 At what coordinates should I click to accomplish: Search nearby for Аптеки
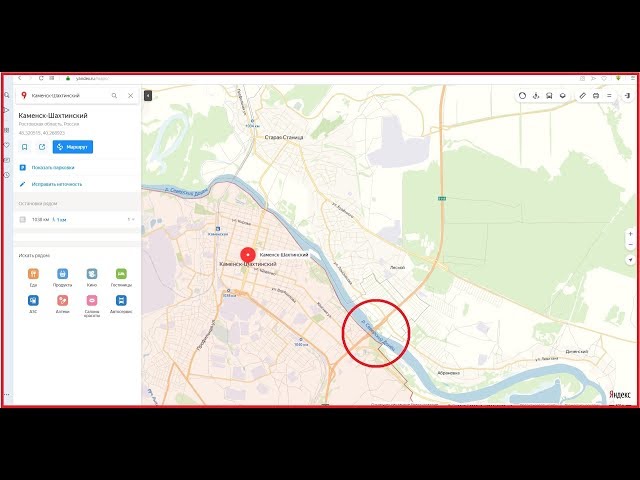[x=62, y=304]
